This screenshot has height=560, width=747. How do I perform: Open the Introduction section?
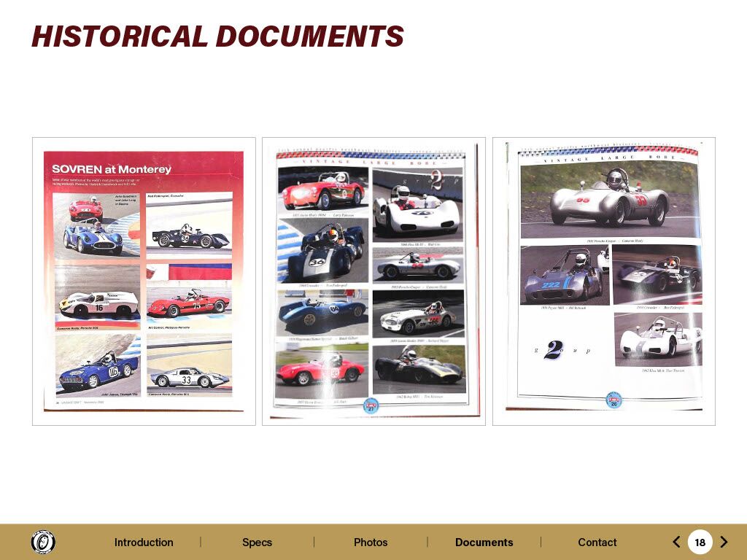tap(144, 542)
